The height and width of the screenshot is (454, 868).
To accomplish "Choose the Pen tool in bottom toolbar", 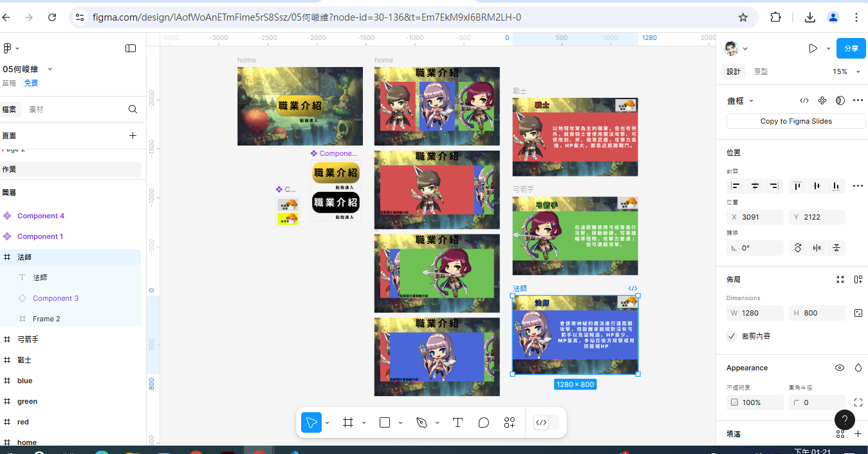I will [422, 422].
